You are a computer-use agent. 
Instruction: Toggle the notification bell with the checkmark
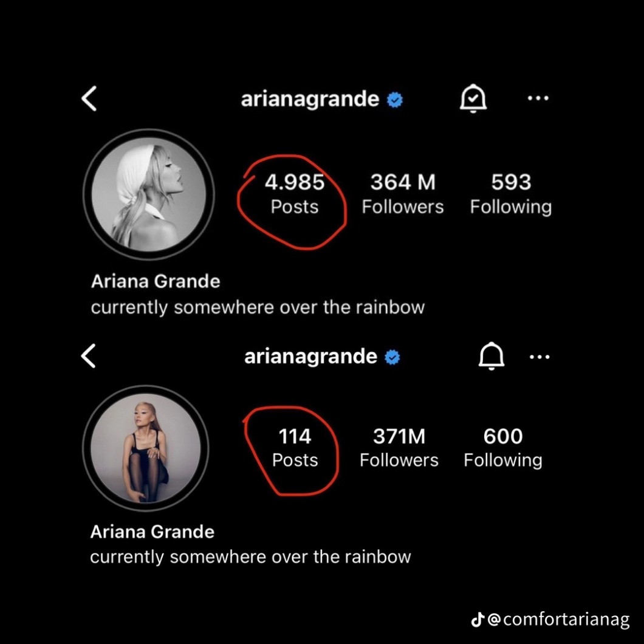[x=473, y=98]
